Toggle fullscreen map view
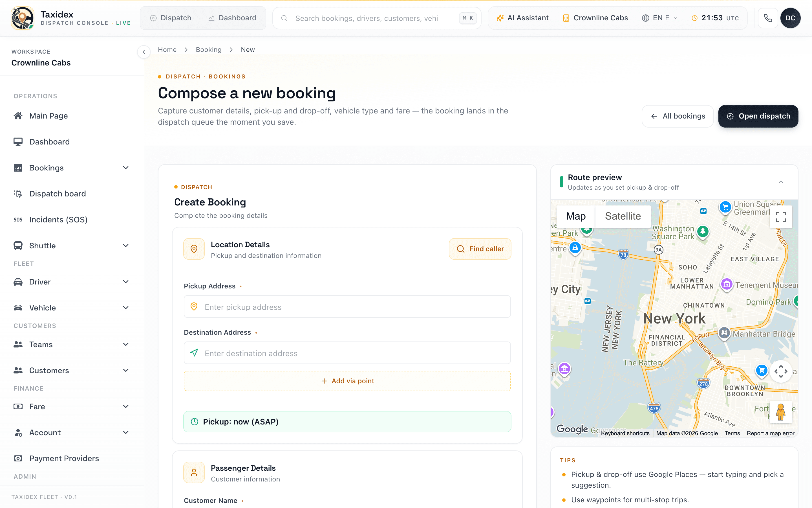This screenshot has width=812, height=508. 781,217
